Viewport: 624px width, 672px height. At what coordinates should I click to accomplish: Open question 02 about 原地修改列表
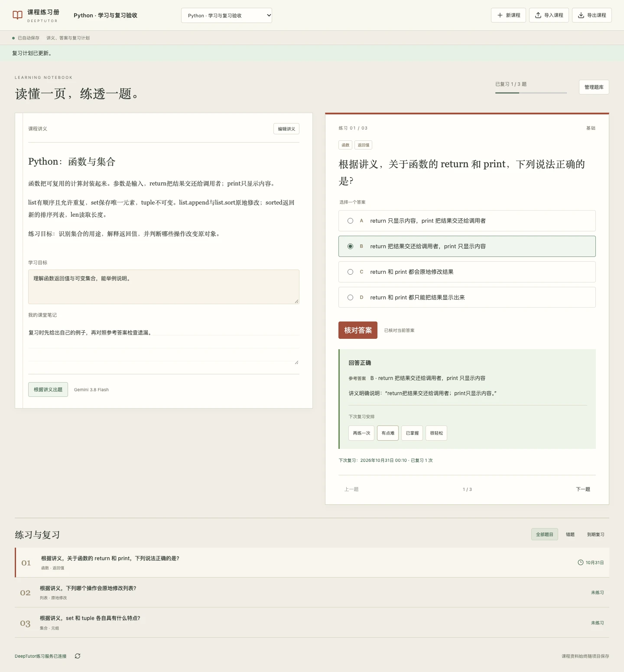point(312,592)
